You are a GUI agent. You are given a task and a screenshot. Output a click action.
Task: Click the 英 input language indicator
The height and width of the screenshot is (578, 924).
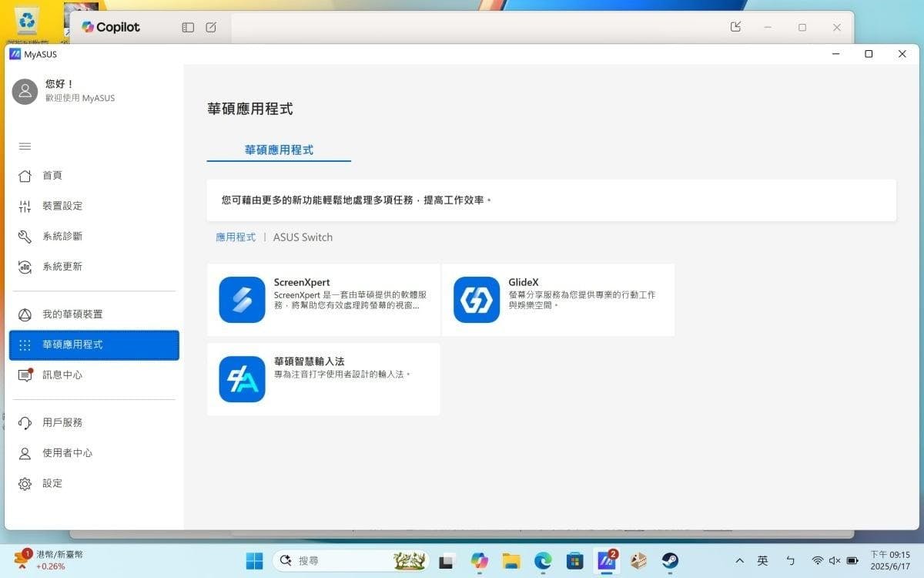(x=763, y=560)
